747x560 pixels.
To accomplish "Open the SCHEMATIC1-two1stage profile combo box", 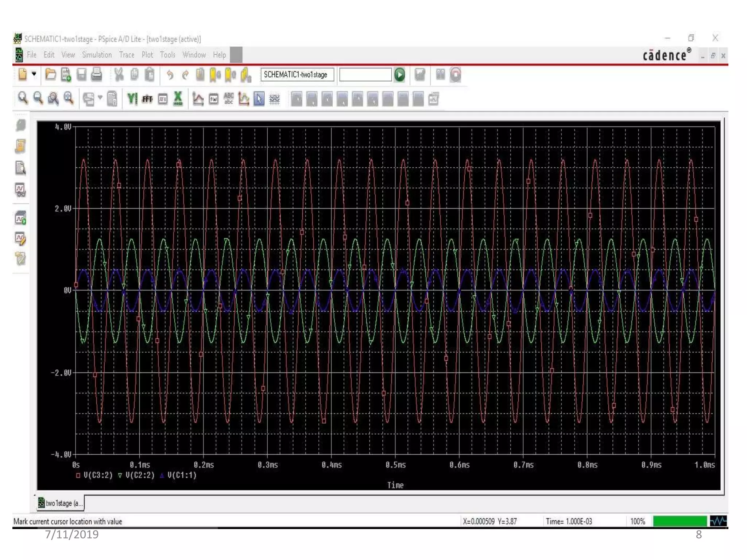I will tap(297, 75).
